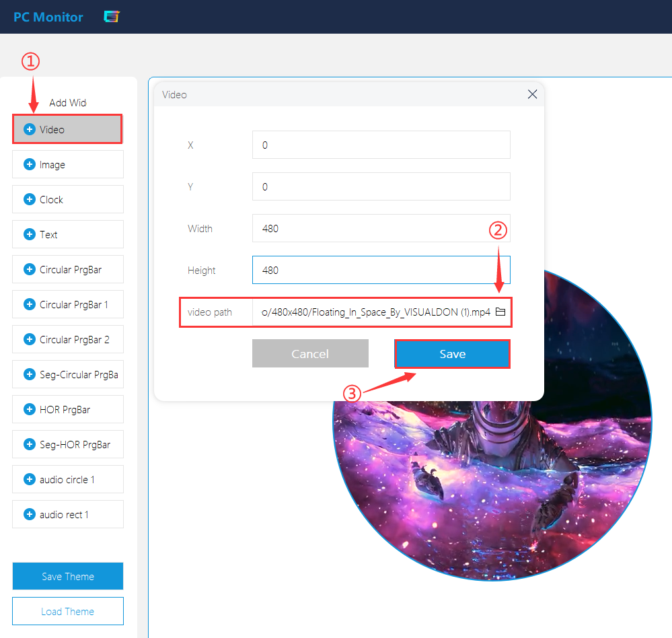Focus the Y position input field
This screenshot has height=638, width=672.
click(381, 186)
